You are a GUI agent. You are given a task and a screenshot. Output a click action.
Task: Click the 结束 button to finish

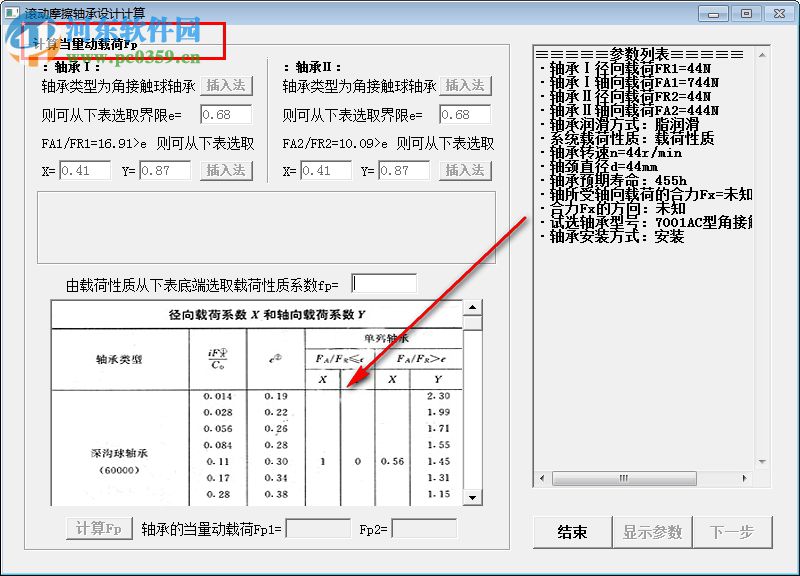coord(571,532)
